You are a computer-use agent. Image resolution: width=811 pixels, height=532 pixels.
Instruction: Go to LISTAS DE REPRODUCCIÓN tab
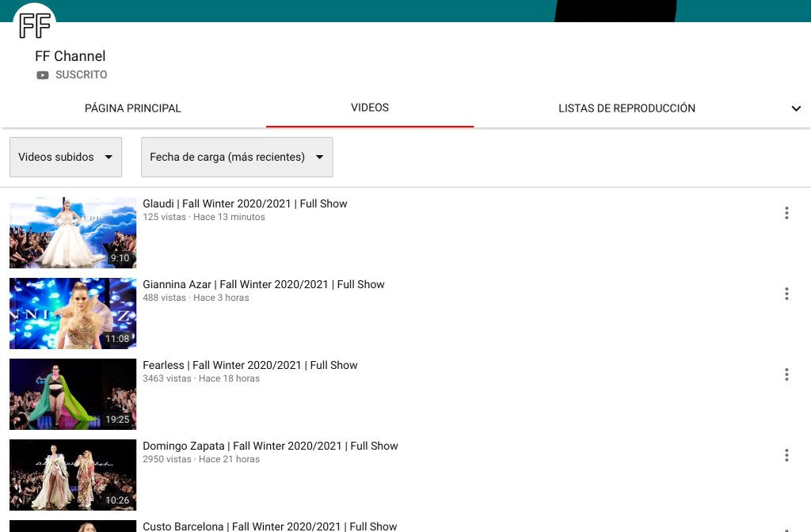point(626,108)
